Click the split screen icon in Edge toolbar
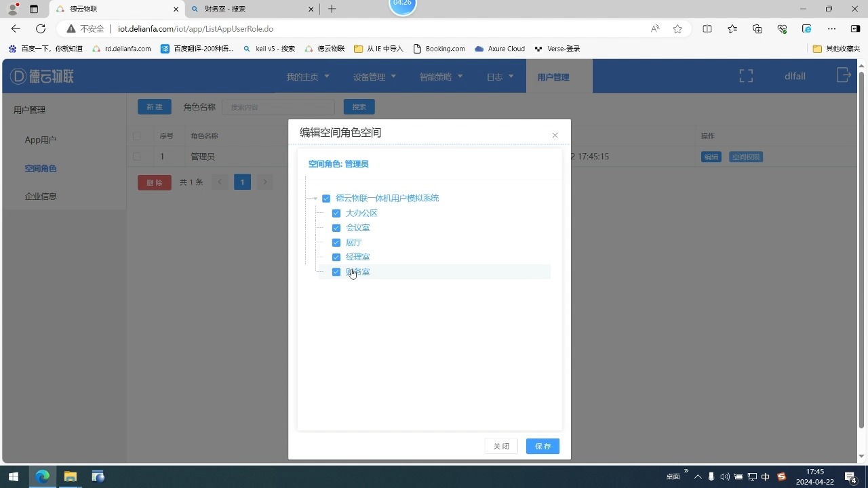Screen dimensions: 868x488 tap(707, 28)
